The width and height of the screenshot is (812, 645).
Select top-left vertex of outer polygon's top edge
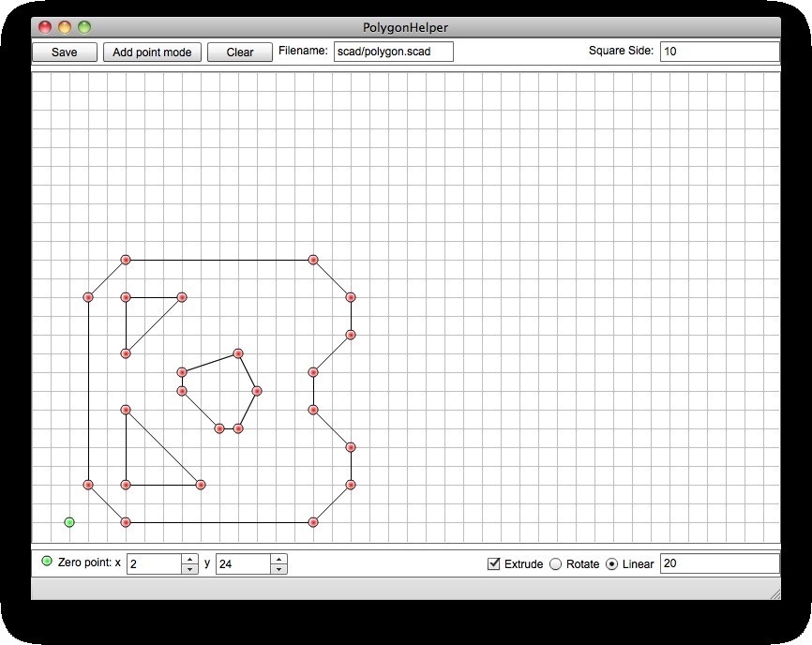[126, 260]
